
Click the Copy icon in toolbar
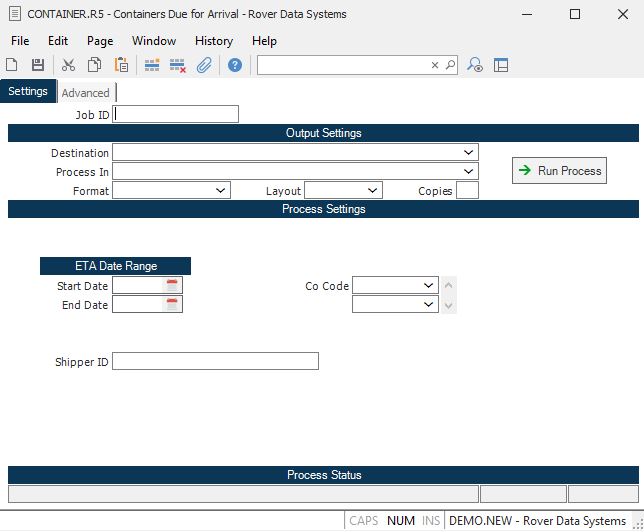94,65
